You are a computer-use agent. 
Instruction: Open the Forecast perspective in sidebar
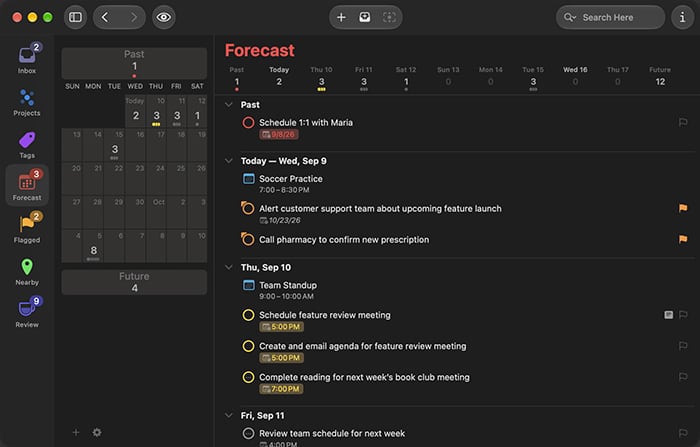27,185
